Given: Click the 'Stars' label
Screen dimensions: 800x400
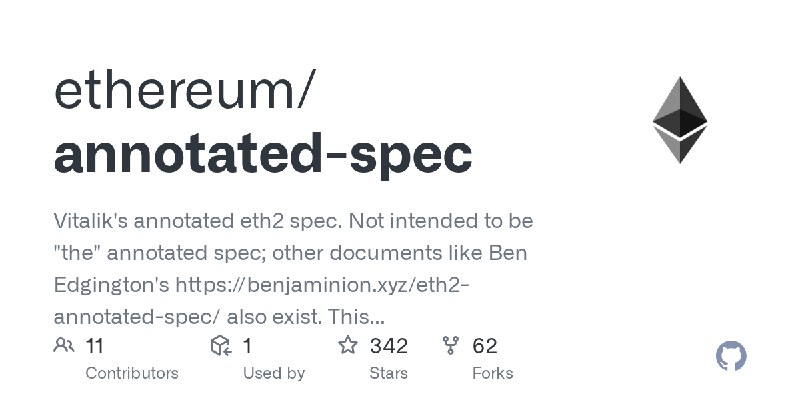Looking at the screenshot, I should coord(388,373).
